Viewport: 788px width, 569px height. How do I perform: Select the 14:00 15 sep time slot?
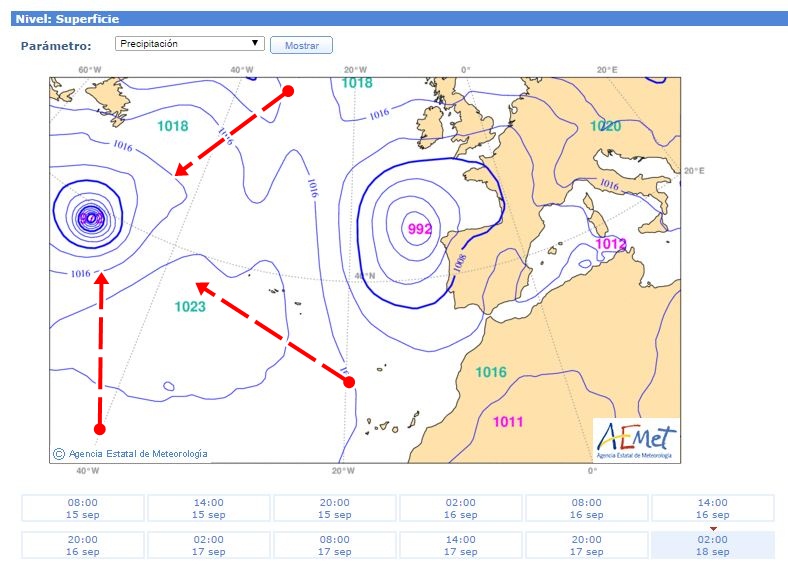pos(209,508)
